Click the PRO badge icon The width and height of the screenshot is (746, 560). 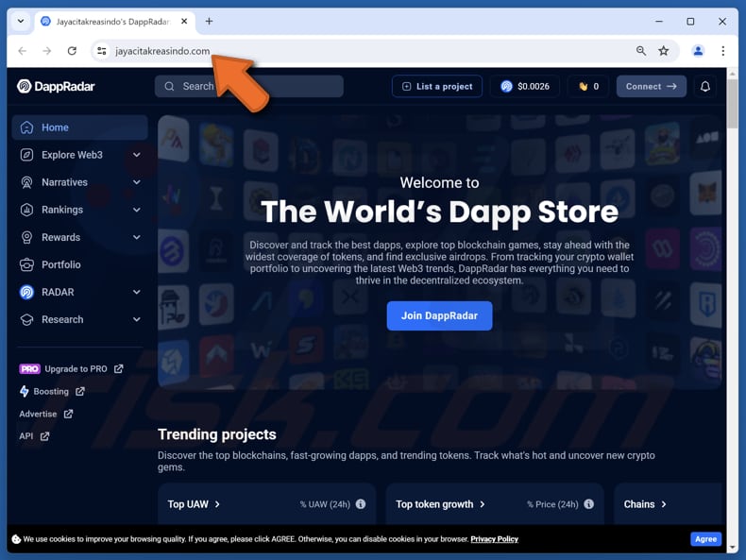tap(29, 368)
